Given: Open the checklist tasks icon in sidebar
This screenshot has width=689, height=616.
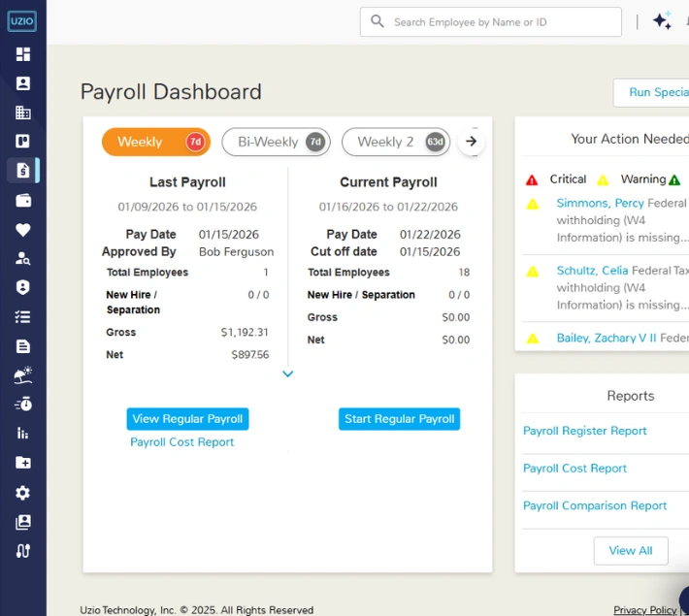Looking at the screenshot, I should pyautogui.click(x=23, y=317).
